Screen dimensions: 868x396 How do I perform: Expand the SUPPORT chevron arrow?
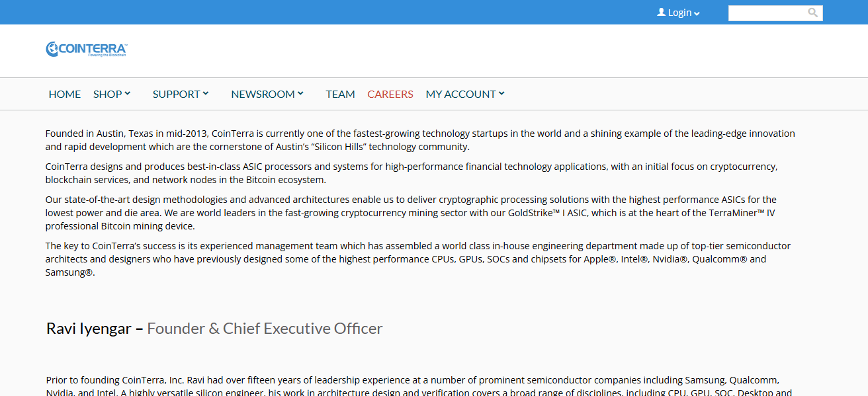point(206,94)
